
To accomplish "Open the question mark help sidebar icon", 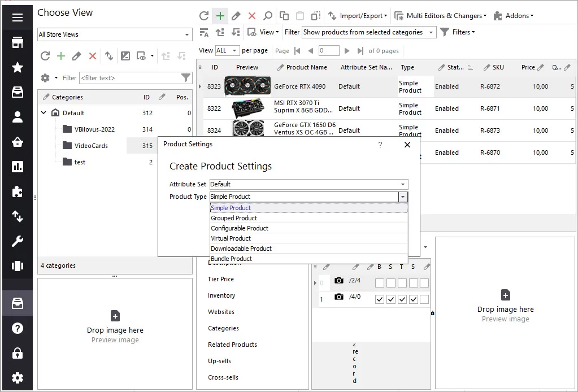I will (18, 328).
